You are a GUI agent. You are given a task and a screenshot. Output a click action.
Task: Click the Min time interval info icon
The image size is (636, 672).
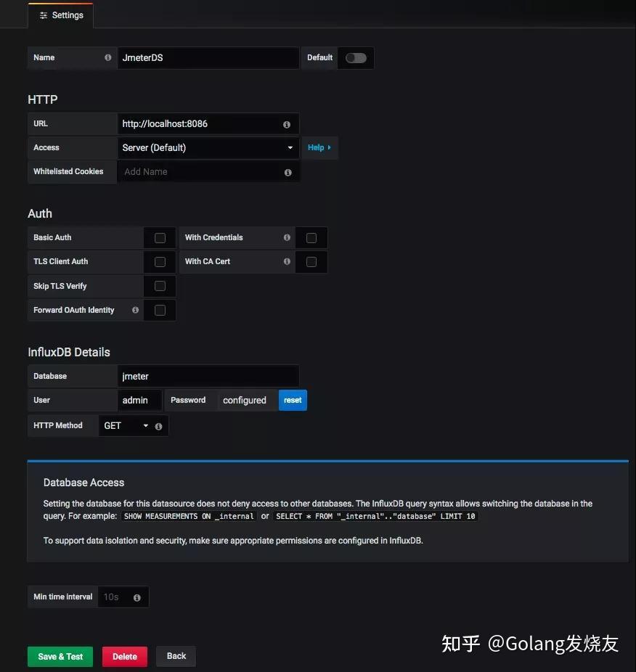pyautogui.click(x=138, y=597)
